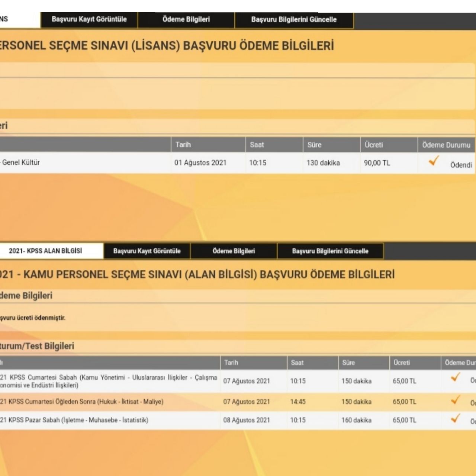Screen dimensions: 476x476
Task: Click checkmark for Kamu Yönetimi Cumartesi Sabah session
Action: point(455,377)
